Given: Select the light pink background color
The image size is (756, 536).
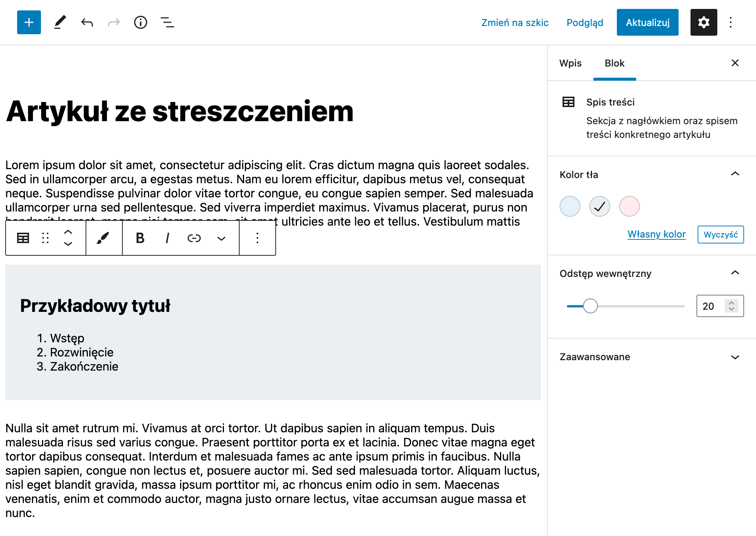Looking at the screenshot, I should pyautogui.click(x=630, y=206).
